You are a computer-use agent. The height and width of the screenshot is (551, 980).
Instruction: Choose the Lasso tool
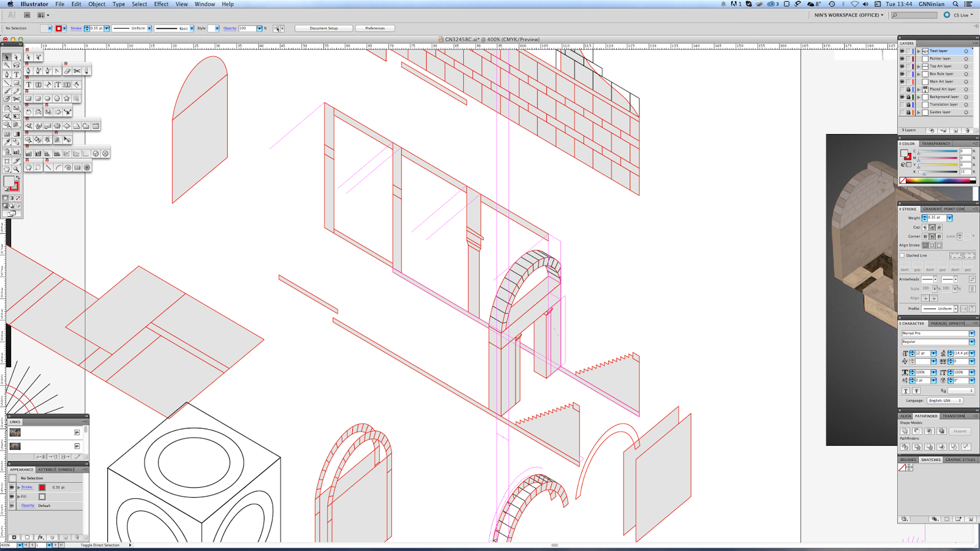17,66
